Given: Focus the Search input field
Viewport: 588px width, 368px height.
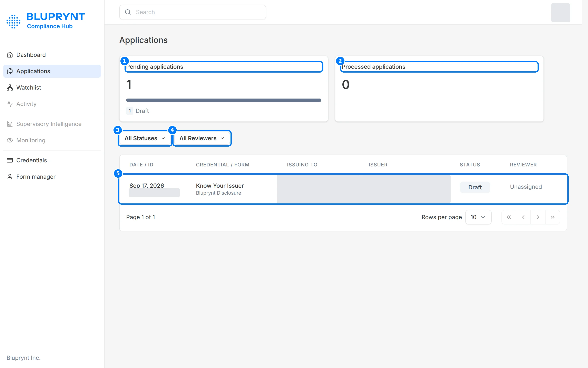Looking at the screenshot, I should pos(193,12).
